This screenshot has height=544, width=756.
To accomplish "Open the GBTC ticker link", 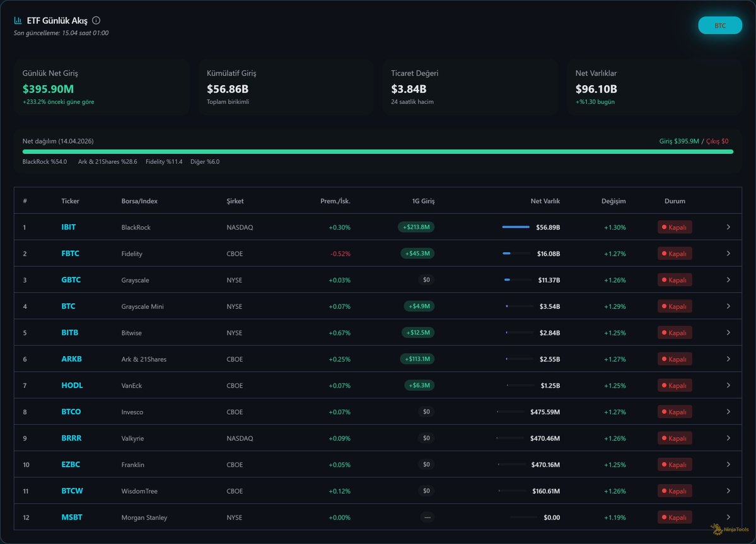I will [x=71, y=280].
